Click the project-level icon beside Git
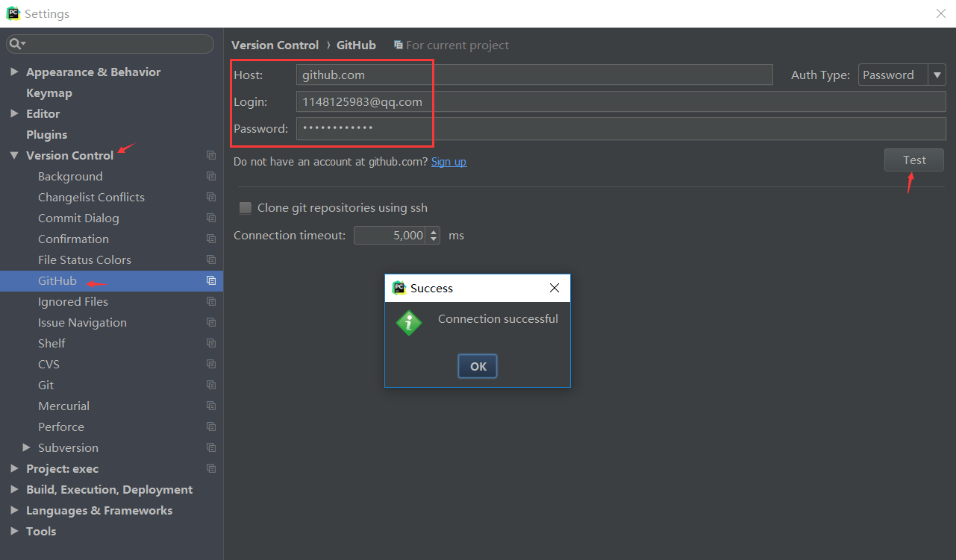Screen dimensions: 956x560 [x=211, y=386]
